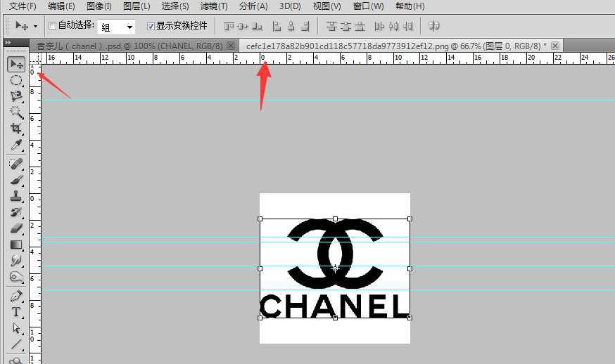Click the Auto-Align Layers button
The width and height of the screenshot is (615, 364).
coord(434,26)
